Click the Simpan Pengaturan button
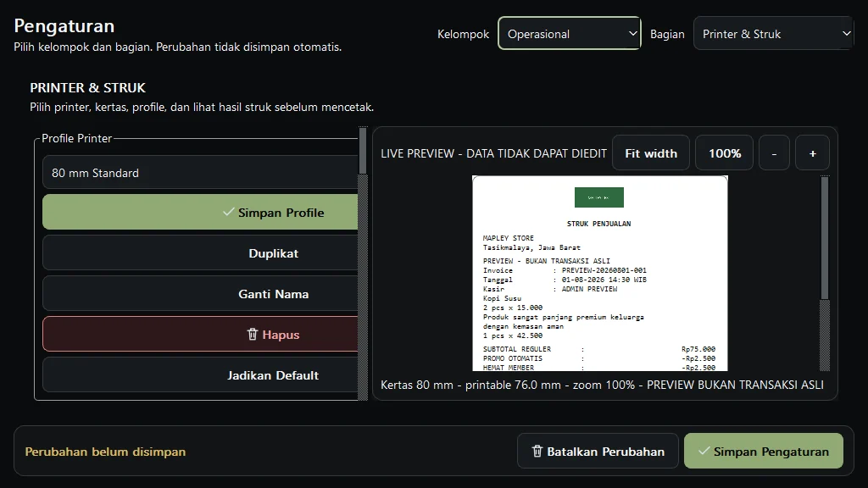 coord(764,452)
